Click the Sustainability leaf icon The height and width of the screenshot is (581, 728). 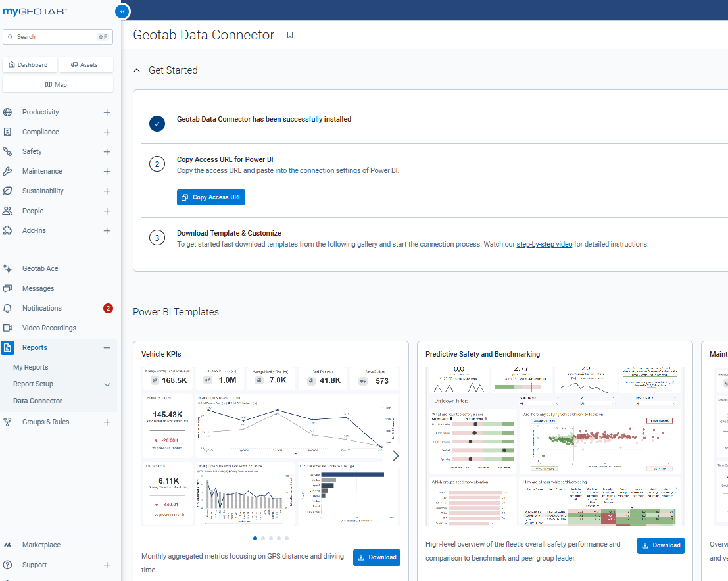point(7,191)
